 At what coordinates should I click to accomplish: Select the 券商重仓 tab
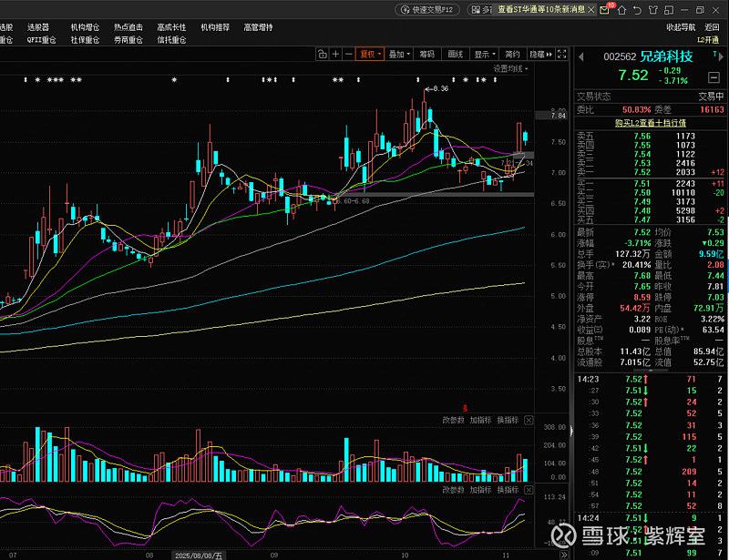point(128,40)
